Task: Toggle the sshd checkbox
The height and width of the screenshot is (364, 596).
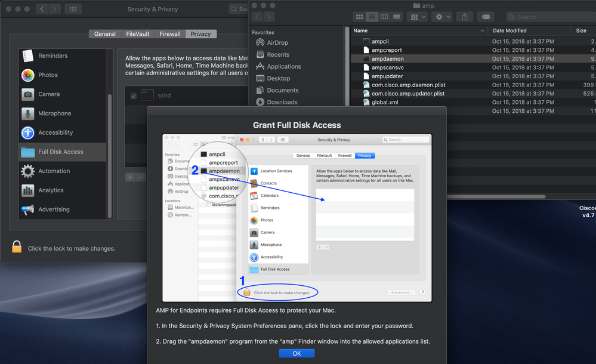Action: [134, 96]
